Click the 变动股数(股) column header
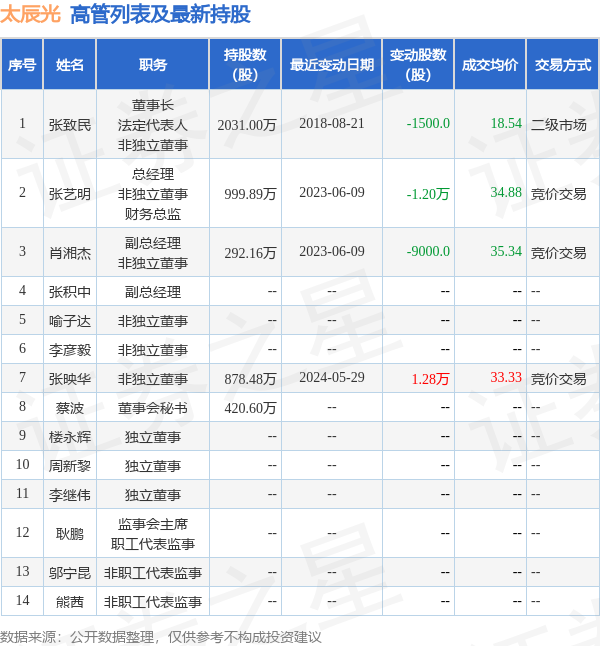Screen dimensions: 600x646 [x=418, y=65]
